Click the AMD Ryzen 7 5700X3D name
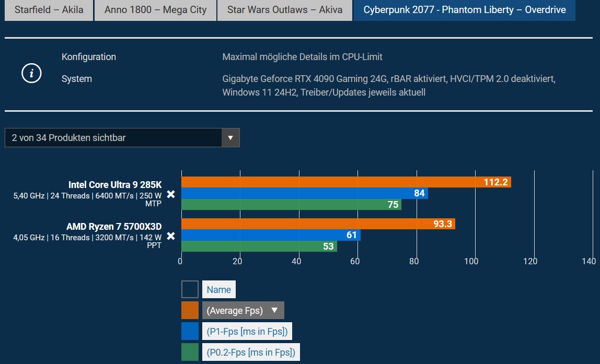The width and height of the screenshot is (600, 364). coord(113,226)
